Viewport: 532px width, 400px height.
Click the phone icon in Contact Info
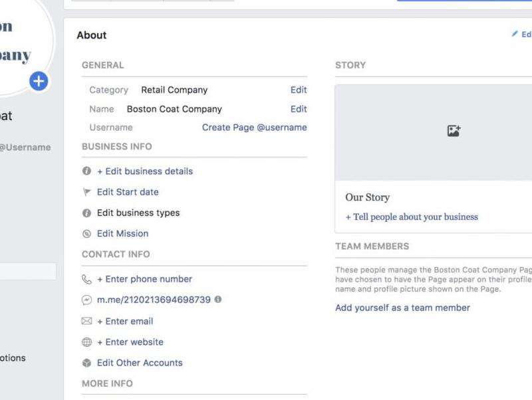86,279
